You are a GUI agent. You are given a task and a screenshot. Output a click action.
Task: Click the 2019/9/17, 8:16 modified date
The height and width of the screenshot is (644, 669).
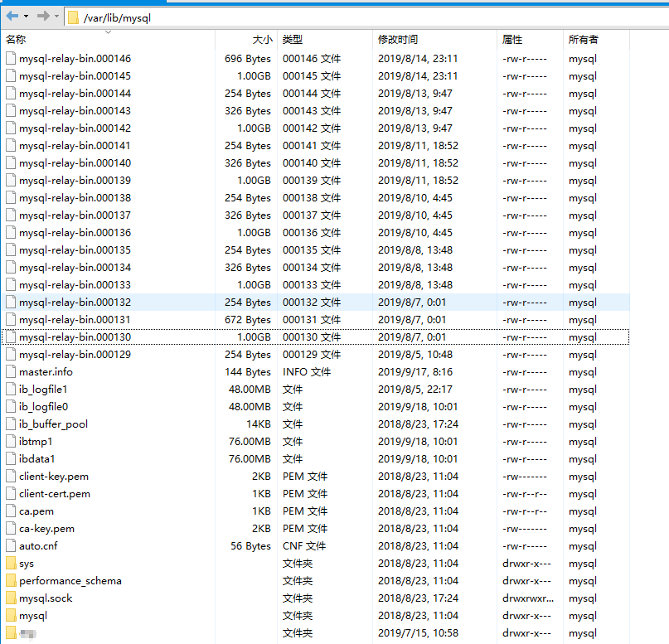[x=415, y=372]
